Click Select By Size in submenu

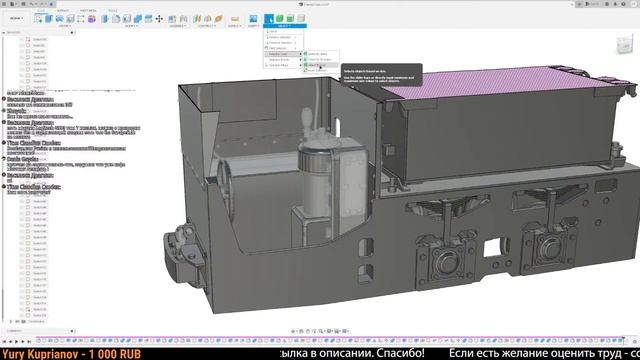pyautogui.click(x=320, y=65)
